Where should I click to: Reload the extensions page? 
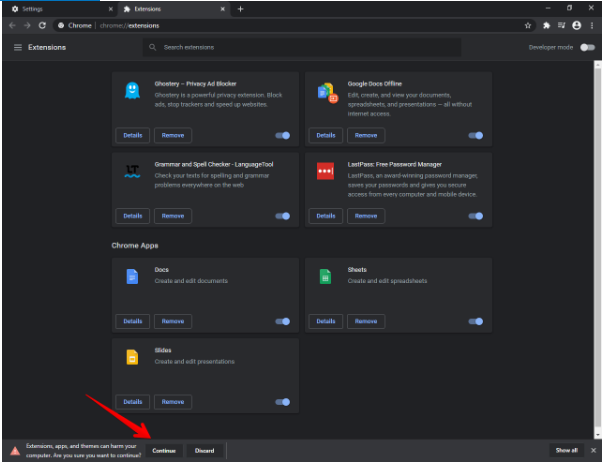point(42,26)
